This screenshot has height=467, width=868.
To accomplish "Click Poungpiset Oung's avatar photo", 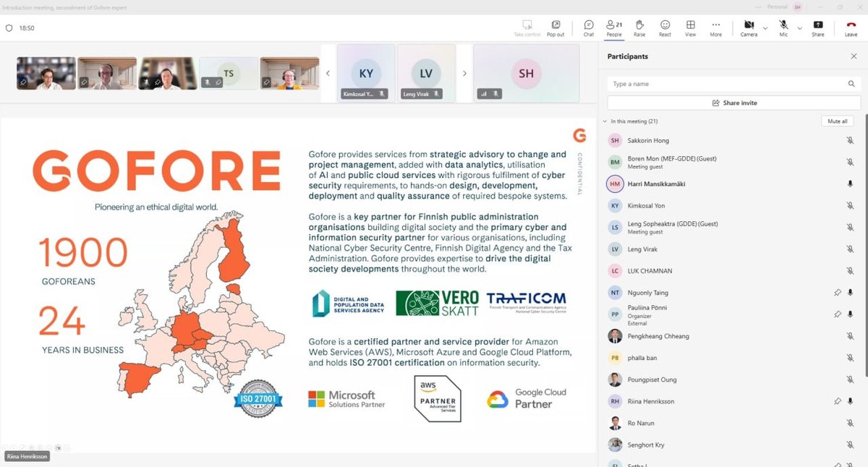I will pos(615,380).
